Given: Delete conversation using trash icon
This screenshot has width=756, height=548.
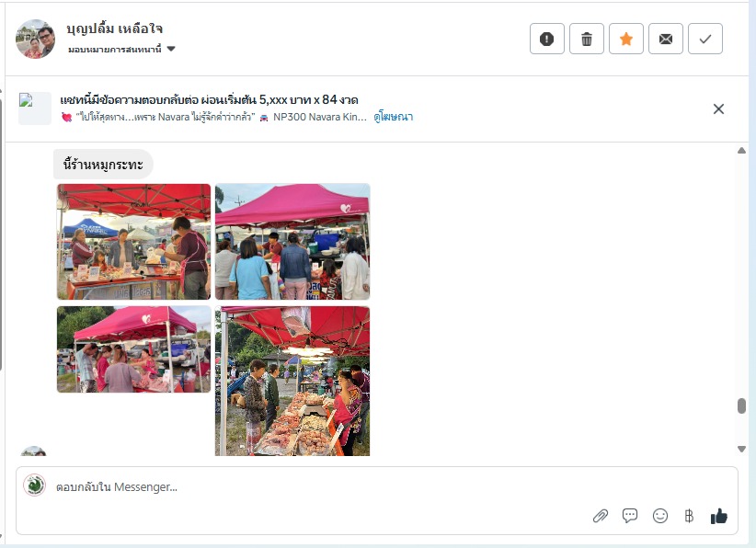Looking at the screenshot, I should click(586, 39).
